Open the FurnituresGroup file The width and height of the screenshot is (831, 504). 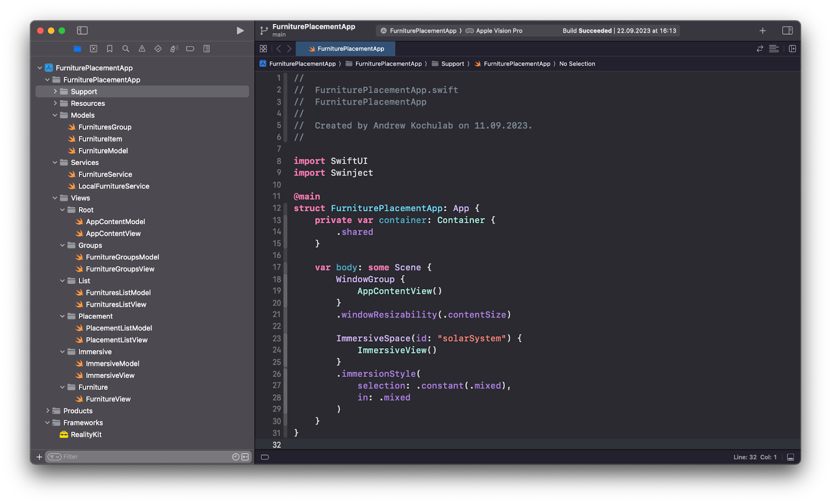coord(100,127)
